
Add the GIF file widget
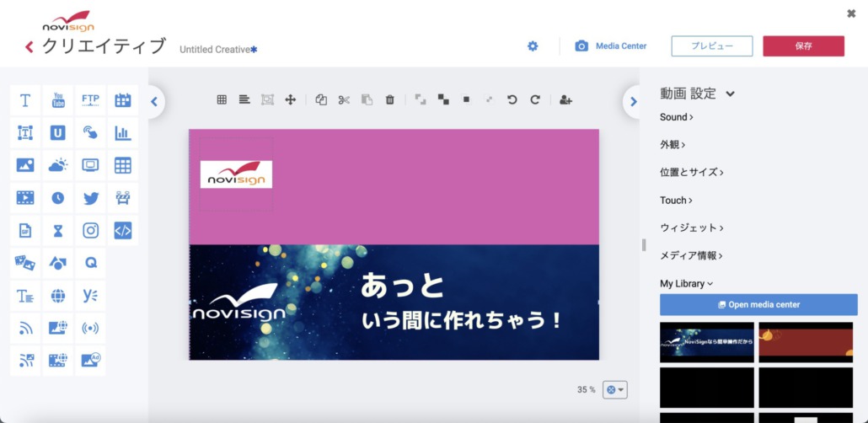click(x=25, y=230)
